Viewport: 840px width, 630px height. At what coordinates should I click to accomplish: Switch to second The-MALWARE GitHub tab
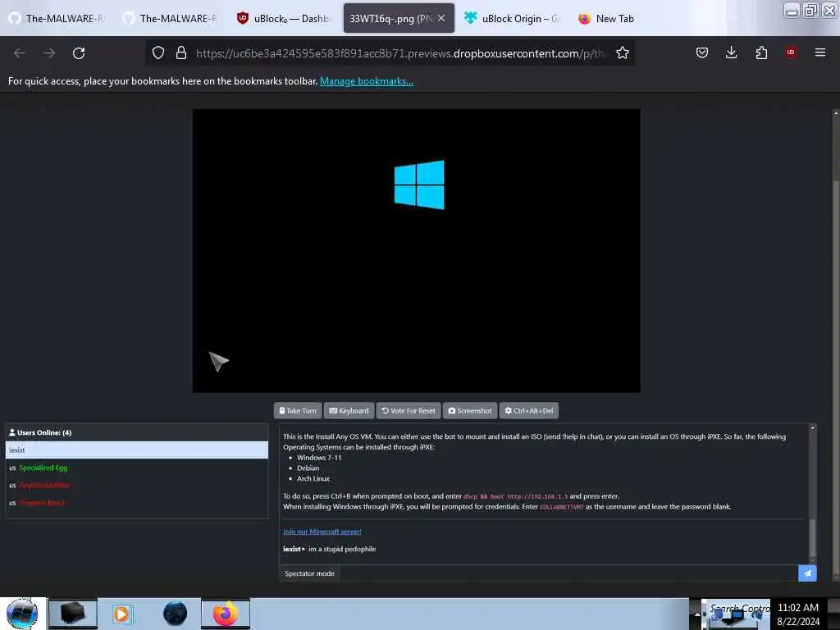pyautogui.click(x=170, y=18)
